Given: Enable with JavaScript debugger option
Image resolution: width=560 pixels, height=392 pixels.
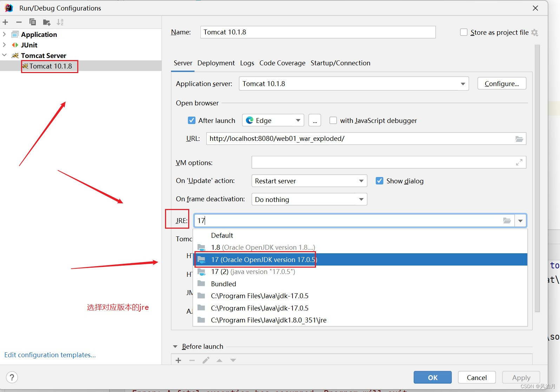Looking at the screenshot, I should (x=333, y=120).
